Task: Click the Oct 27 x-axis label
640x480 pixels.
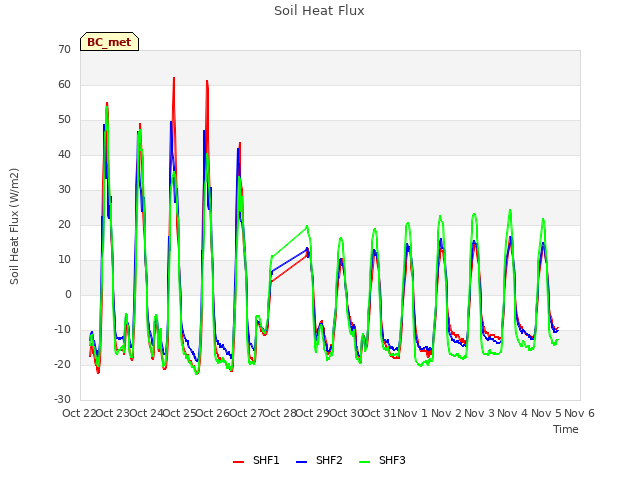Action: [247, 413]
